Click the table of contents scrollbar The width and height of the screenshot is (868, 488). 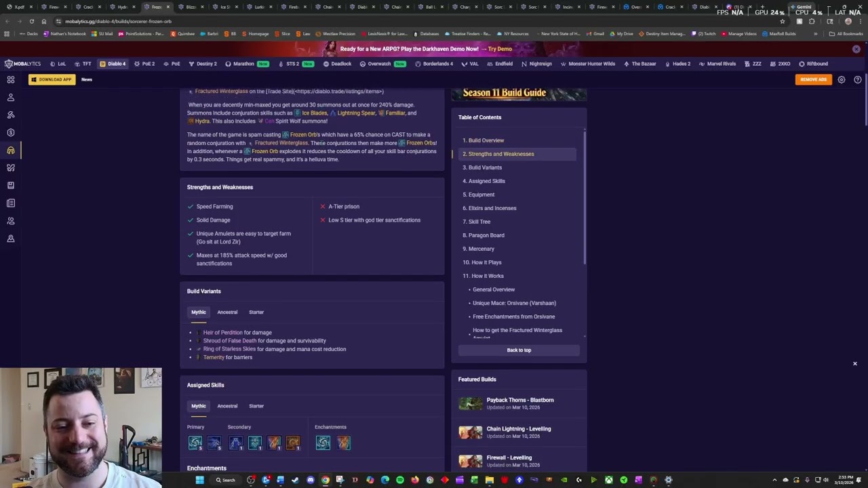point(584,197)
